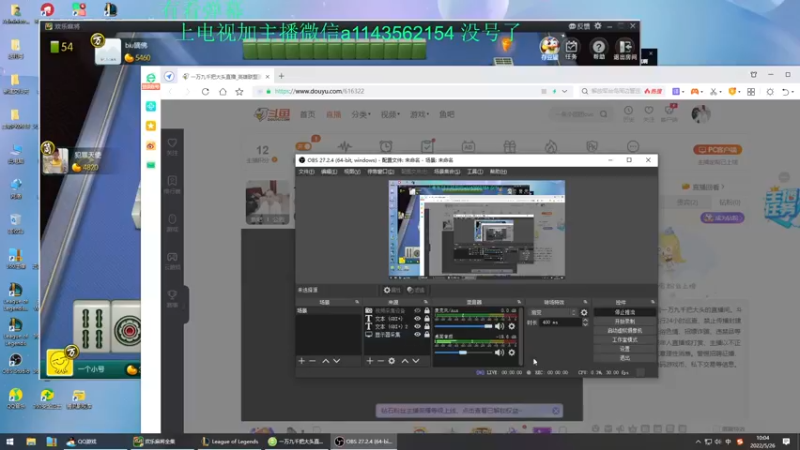Viewport: 800px width, 450px height.
Task: Toggle lock on display capture source
Action: 427,335
